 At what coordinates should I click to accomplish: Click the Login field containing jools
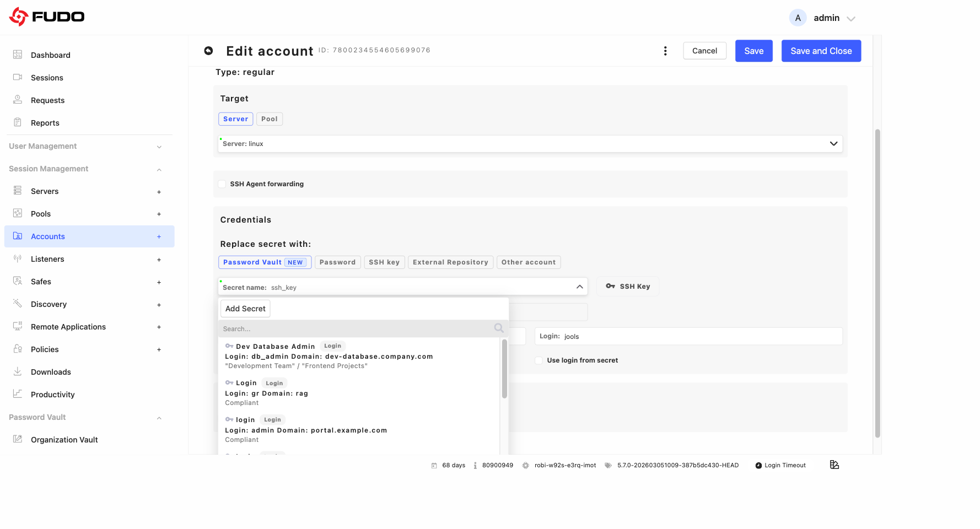(x=688, y=336)
